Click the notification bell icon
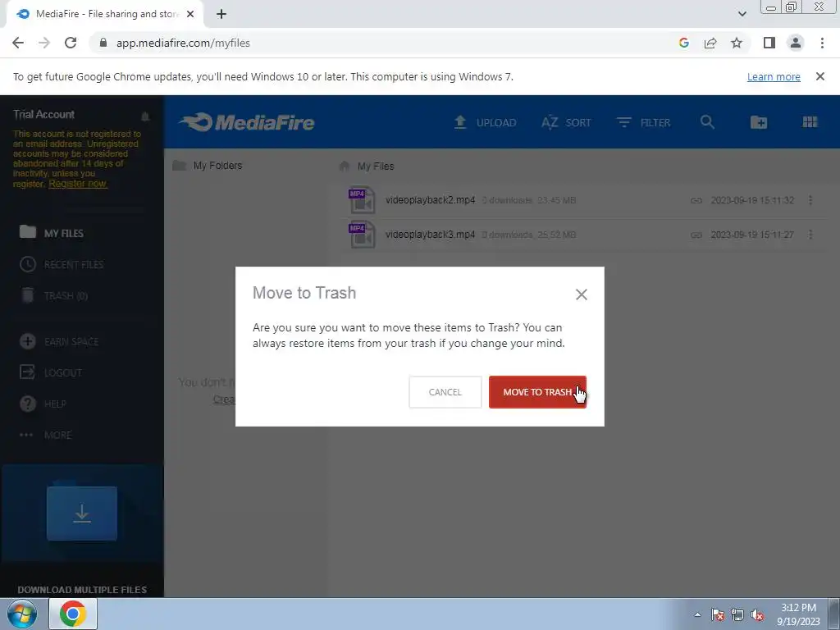Viewport: 840px width, 630px height. tap(145, 116)
